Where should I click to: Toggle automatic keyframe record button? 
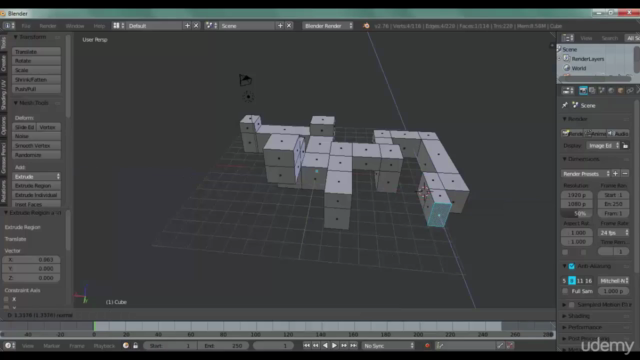(427, 346)
